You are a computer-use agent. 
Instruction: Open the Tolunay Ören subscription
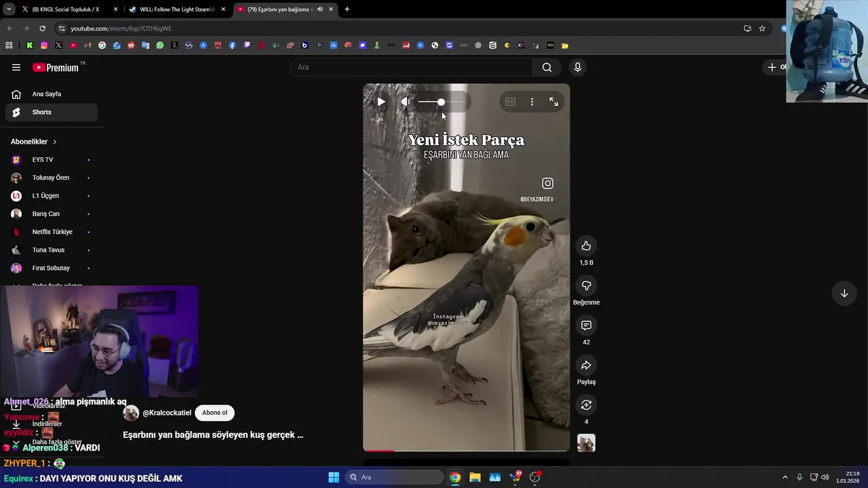click(52, 178)
